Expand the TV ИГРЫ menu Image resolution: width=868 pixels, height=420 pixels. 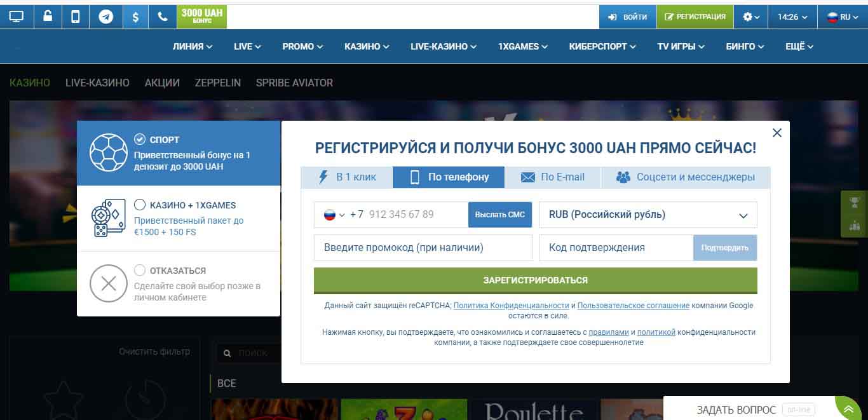pos(681,46)
